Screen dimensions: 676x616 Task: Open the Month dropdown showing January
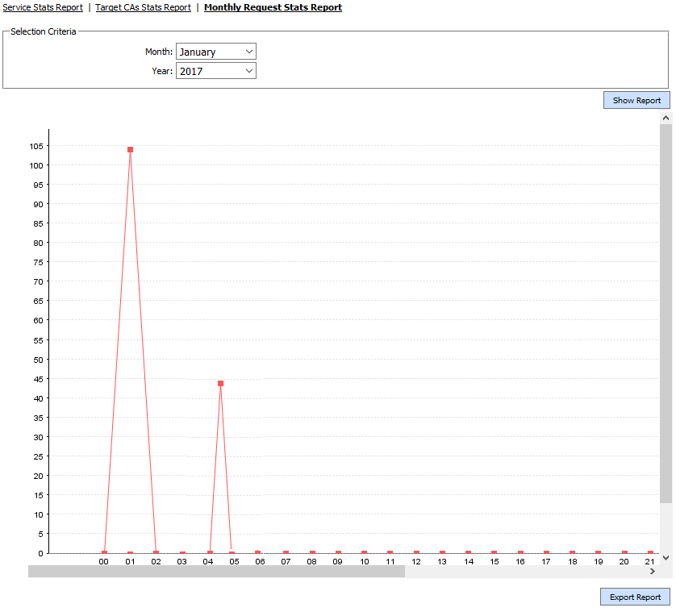coord(215,52)
